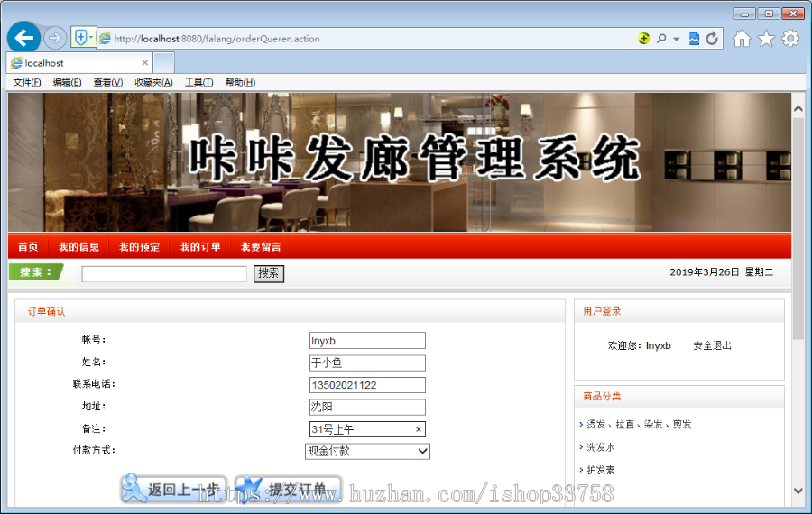812x514 pixels.
Task: Click the 搜索 button
Action: pos(269,273)
